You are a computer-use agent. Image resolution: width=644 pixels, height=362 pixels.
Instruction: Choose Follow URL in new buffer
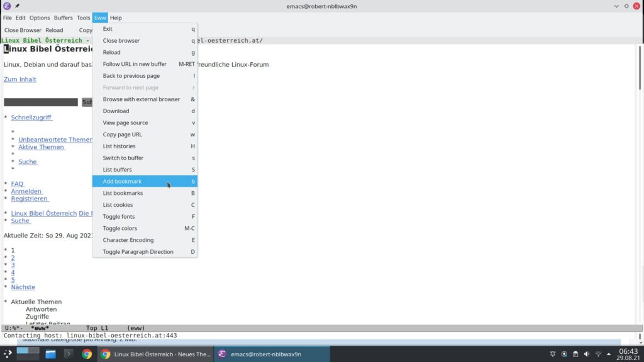(145, 64)
